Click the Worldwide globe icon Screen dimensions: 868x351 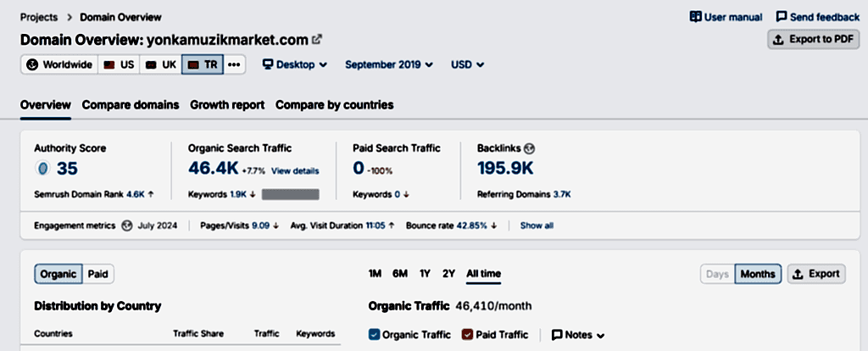pos(33,64)
